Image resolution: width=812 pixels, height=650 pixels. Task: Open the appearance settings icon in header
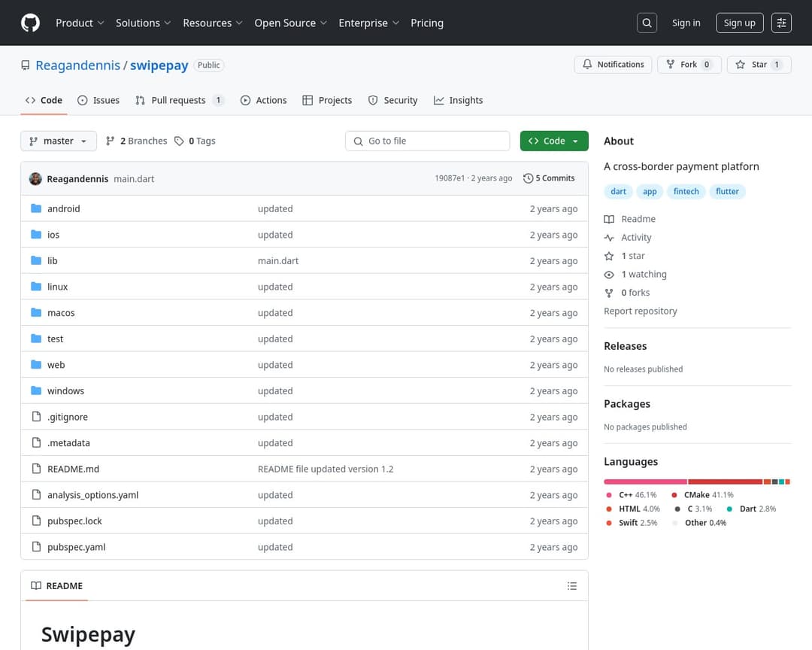point(781,23)
